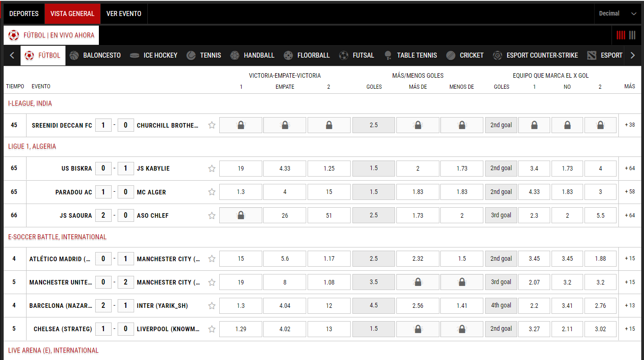Click the cricket icon
This screenshot has width=644, height=360.
coord(451,55)
